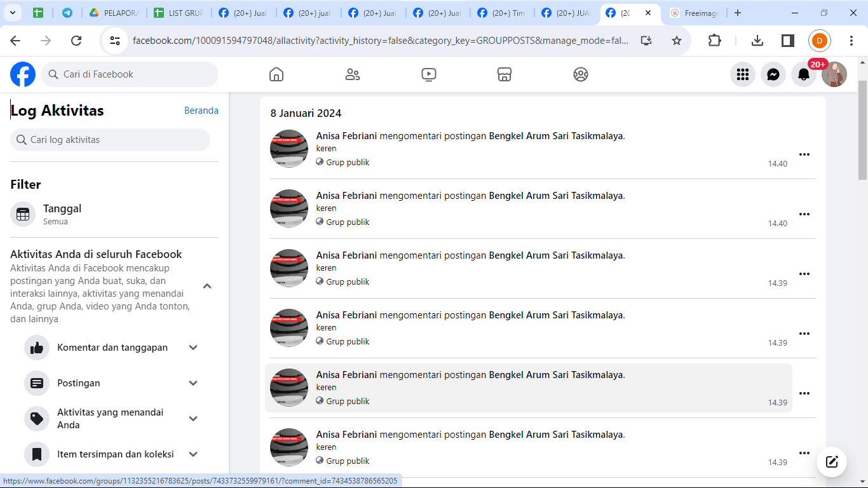Switch to the pinned Telegram tab
868x488 pixels.
67,13
